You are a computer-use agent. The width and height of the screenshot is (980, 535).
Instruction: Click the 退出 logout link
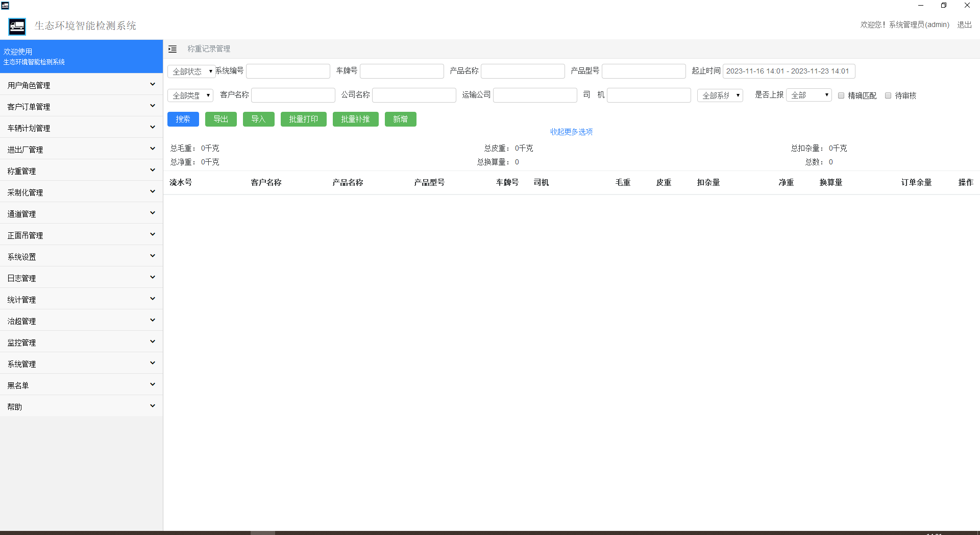[964, 25]
